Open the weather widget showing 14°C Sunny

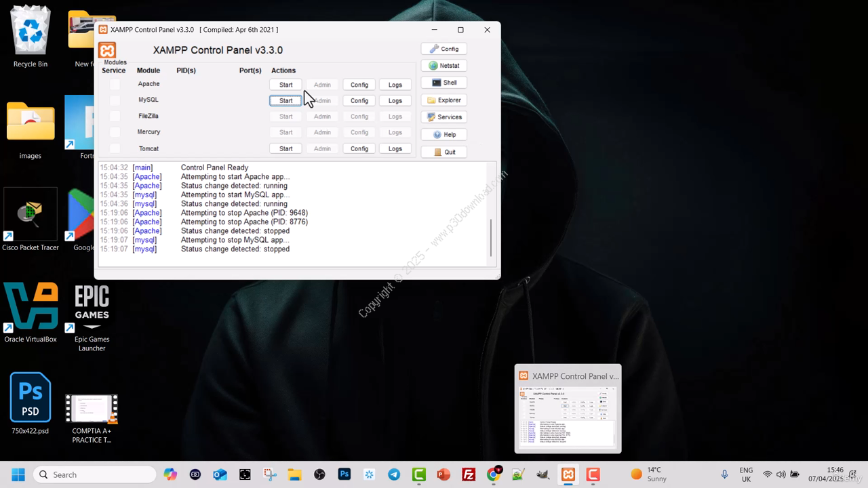tap(649, 474)
